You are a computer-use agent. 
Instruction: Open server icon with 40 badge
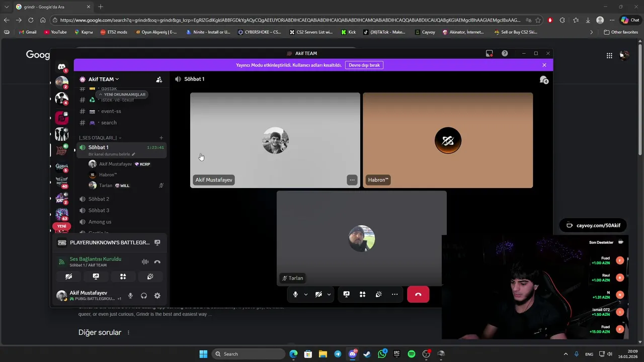click(x=61, y=183)
